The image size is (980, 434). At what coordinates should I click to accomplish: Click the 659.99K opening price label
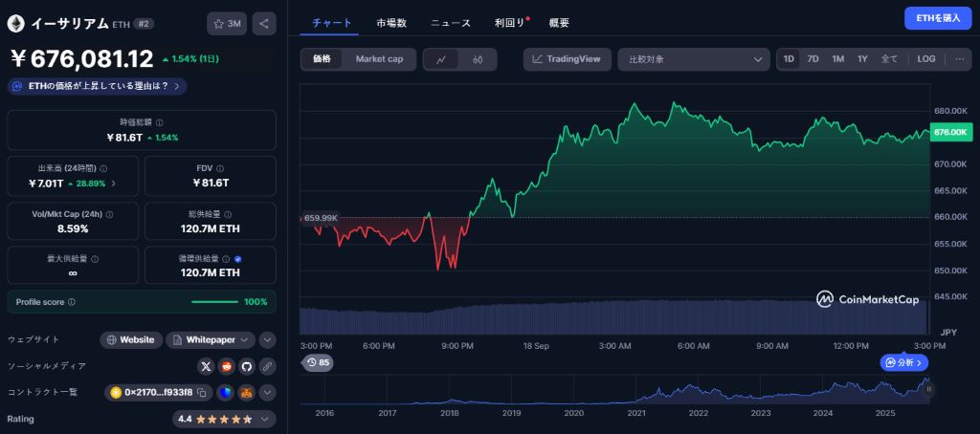(321, 218)
